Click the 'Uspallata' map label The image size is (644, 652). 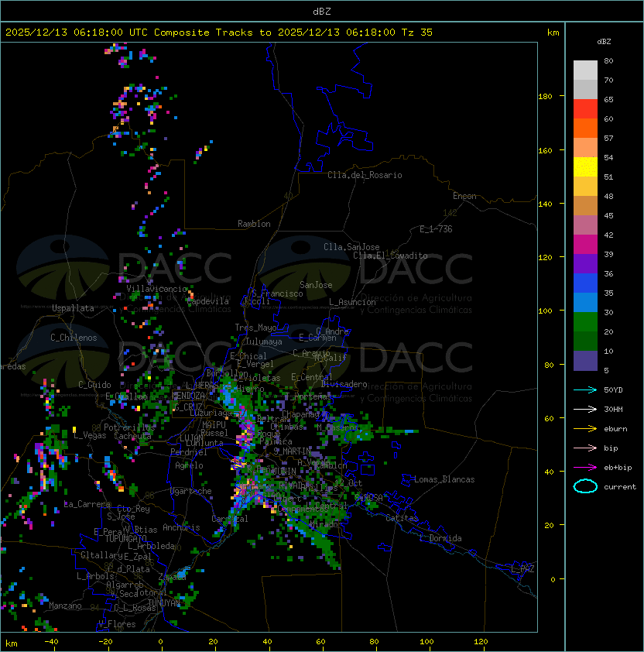(73, 308)
